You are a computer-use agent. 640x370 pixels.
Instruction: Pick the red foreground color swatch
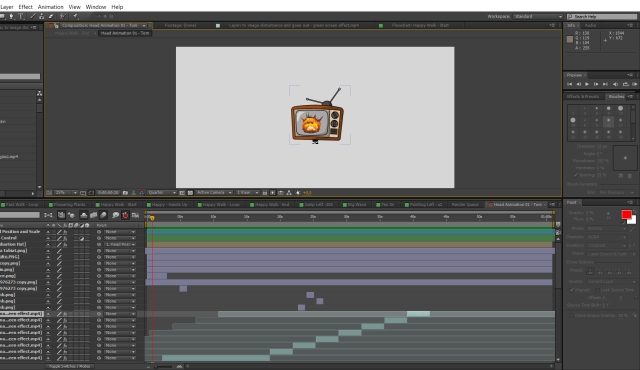626,215
